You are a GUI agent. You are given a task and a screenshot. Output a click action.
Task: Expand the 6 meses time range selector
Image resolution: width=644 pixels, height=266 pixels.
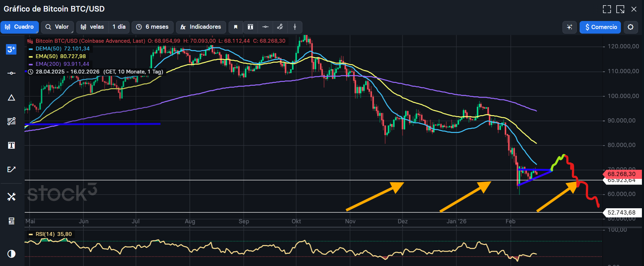152,27
